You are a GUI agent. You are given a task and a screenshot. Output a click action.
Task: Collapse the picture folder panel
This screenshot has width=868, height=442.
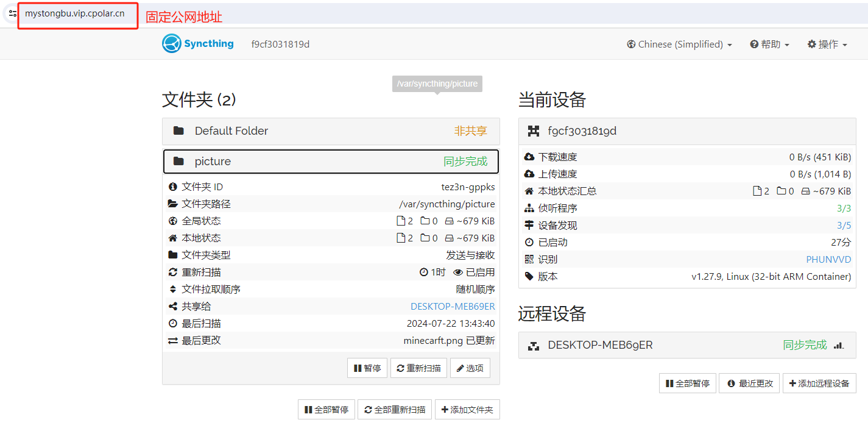[x=331, y=162]
